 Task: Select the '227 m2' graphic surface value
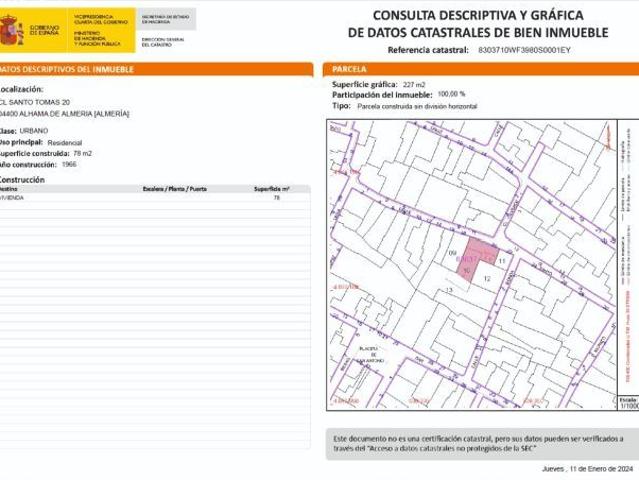(x=414, y=85)
